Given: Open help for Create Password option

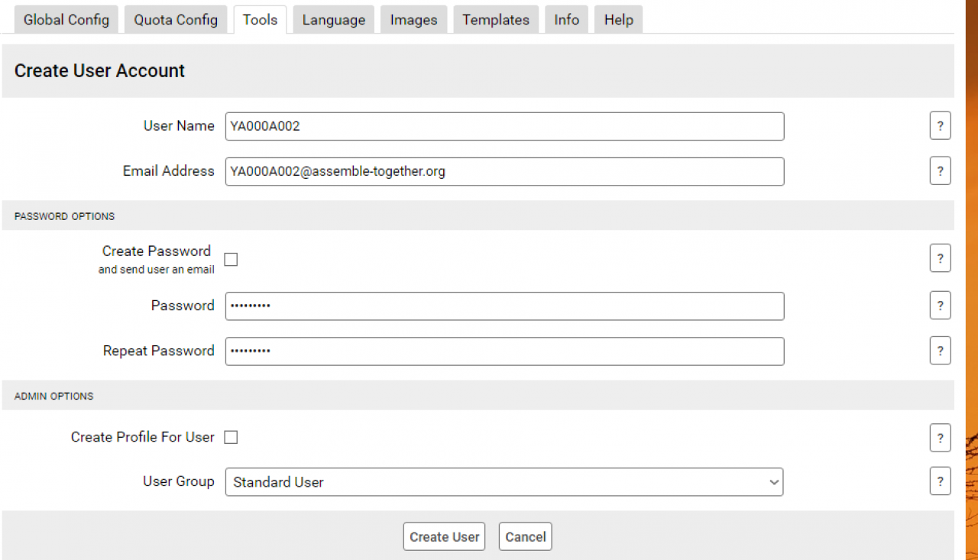Looking at the screenshot, I should tap(940, 258).
